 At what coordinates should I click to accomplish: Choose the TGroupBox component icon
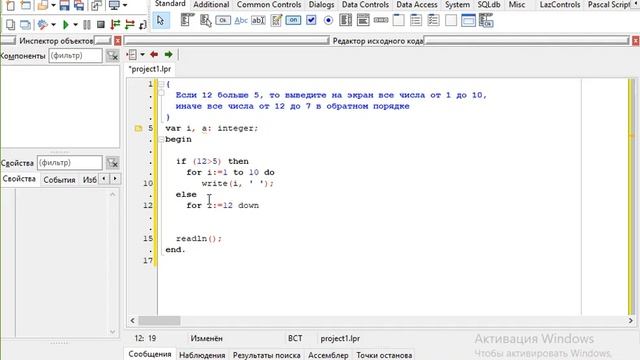398,20
